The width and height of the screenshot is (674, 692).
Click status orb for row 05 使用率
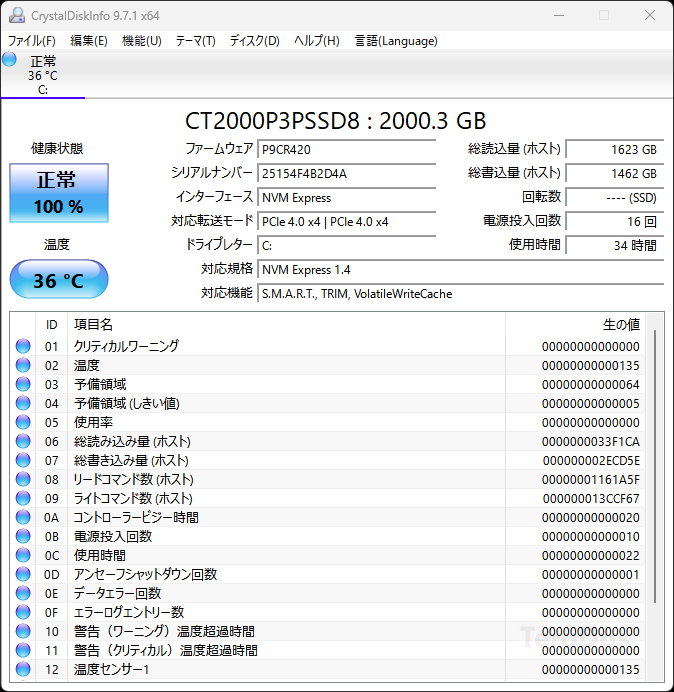(x=23, y=422)
